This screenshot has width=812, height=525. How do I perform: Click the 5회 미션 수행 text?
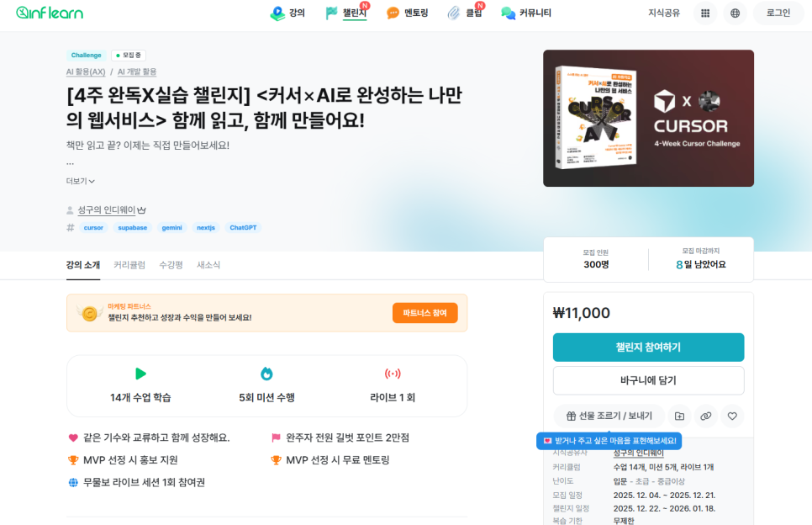click(x=266, y=397)
